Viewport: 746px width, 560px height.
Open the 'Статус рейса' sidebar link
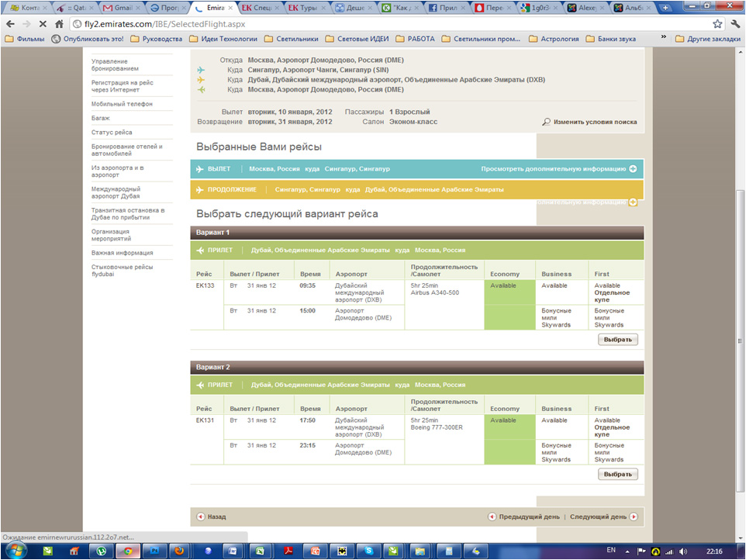tap(112, 133)
